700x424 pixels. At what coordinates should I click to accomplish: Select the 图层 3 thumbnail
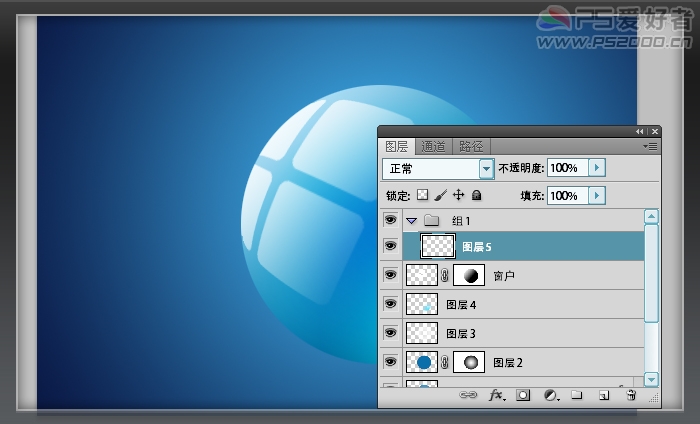(422, 333)
